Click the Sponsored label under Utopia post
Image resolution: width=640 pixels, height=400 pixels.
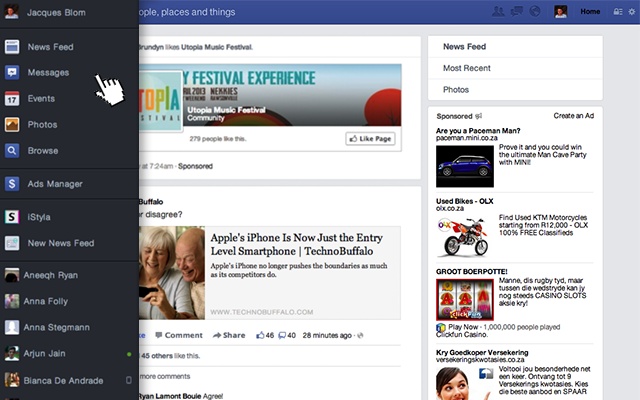195,166
